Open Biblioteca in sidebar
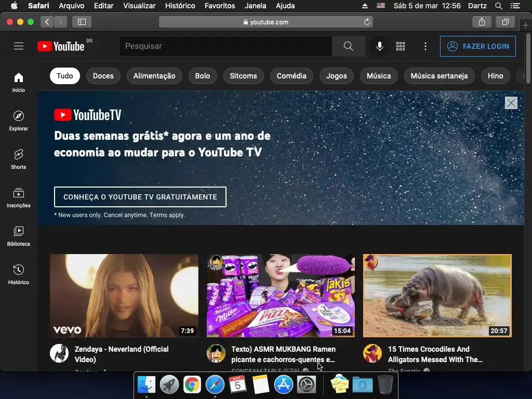This screenshot has width=532, height=399. tap(19, 236)
